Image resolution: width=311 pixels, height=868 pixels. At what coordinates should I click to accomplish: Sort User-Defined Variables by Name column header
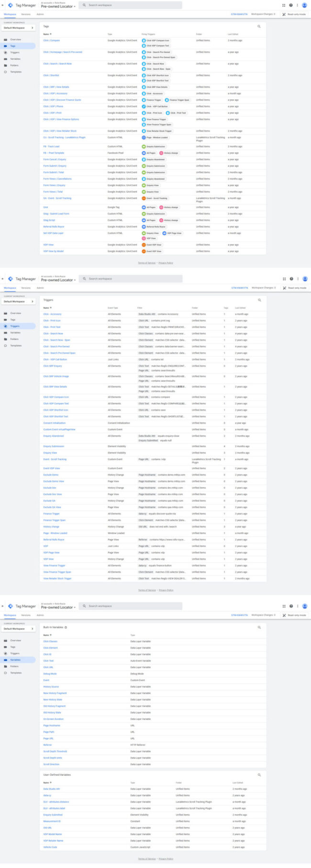[x=47, y=783]
